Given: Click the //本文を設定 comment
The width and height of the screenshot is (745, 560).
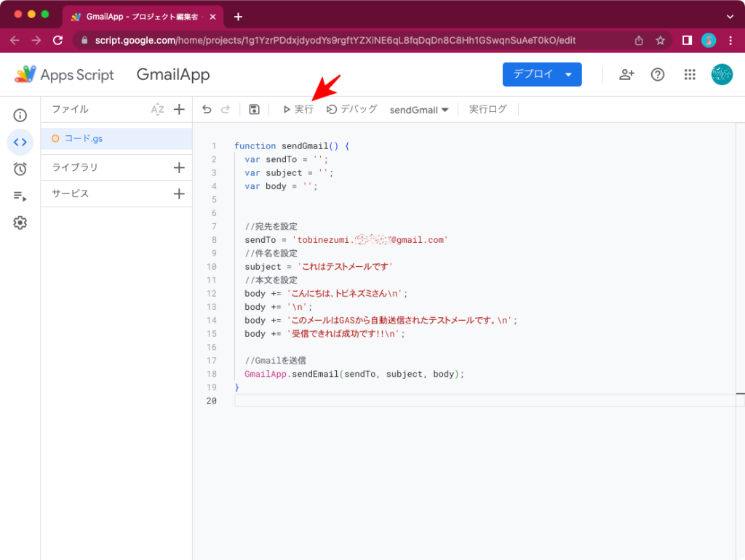Looking at the screenshot, I should [271, 280].
